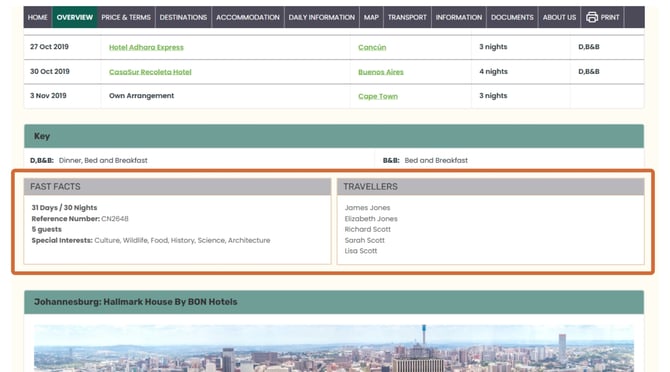670x372 pixels.
Task: Open the Hotel Adhara Express link
Action: pos(146,47)
